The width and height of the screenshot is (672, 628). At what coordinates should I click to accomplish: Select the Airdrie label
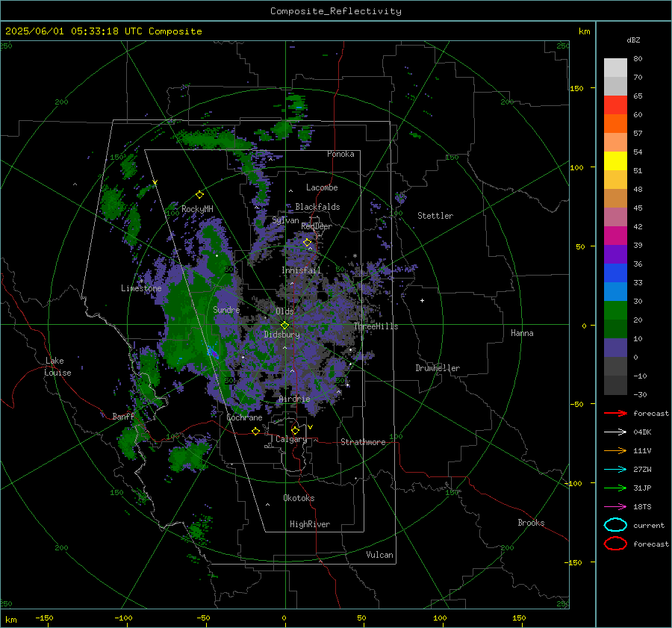tap(294, 399)
